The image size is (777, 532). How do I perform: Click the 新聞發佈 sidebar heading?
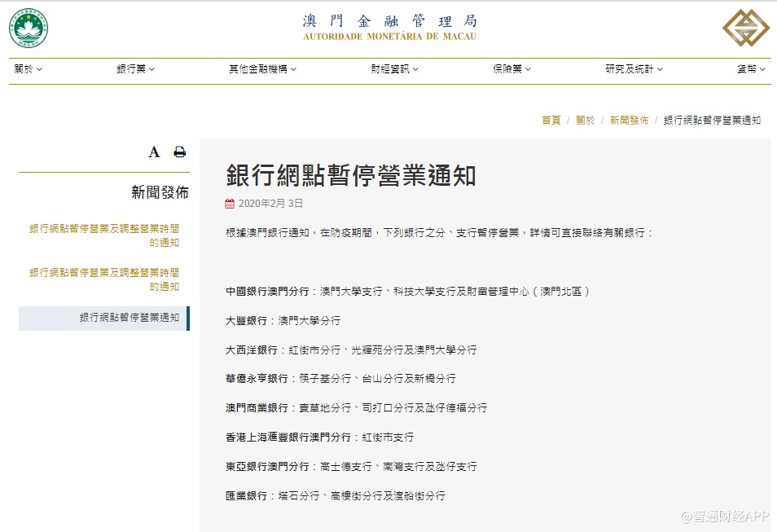click(160, 192)
